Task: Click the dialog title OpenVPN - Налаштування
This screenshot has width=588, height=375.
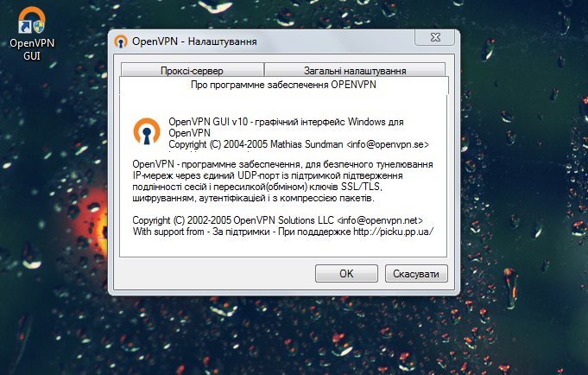Action: coord(194,41)
